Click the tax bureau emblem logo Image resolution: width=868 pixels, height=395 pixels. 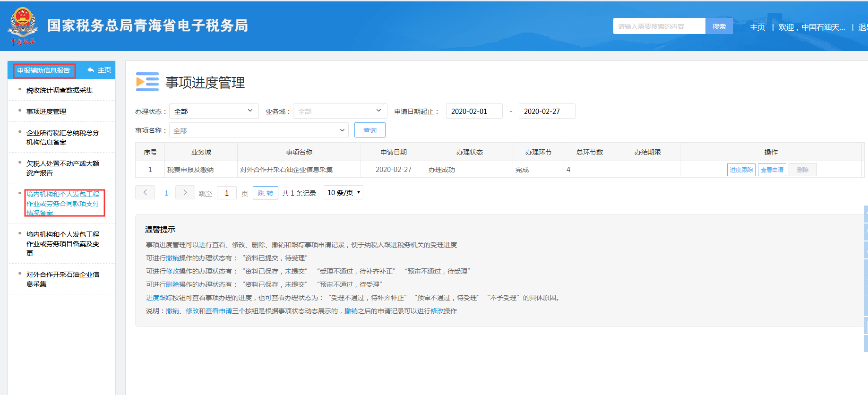22,26
